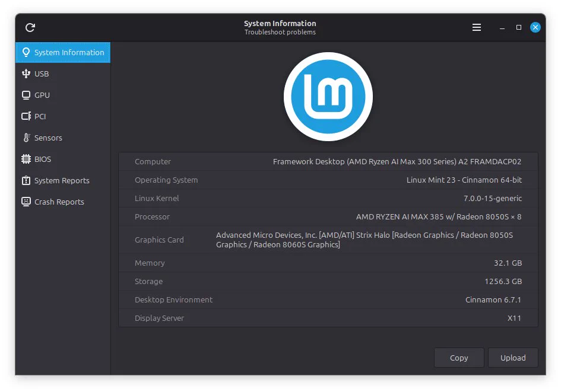Click the 'Troubleshoot problems' subtitle
561x392 pixels.
click(280, 32)
